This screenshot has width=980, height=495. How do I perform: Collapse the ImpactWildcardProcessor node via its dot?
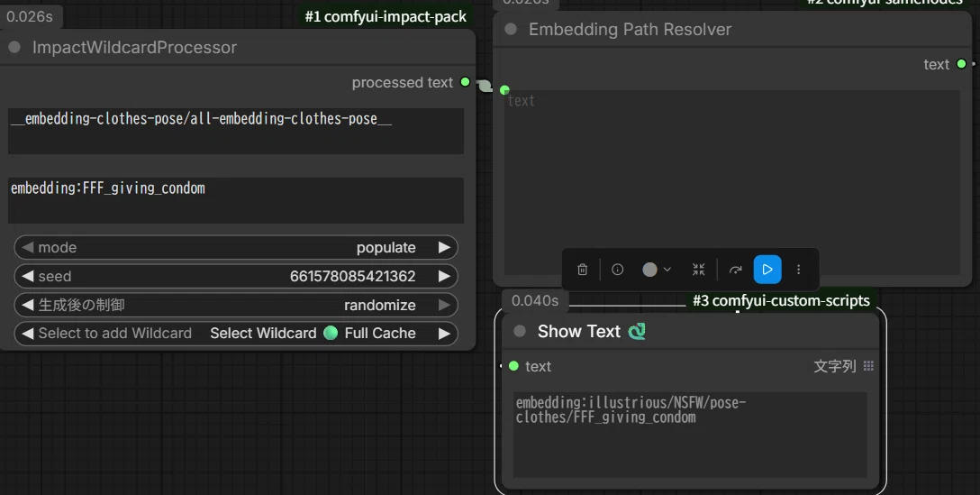[14, 47]
